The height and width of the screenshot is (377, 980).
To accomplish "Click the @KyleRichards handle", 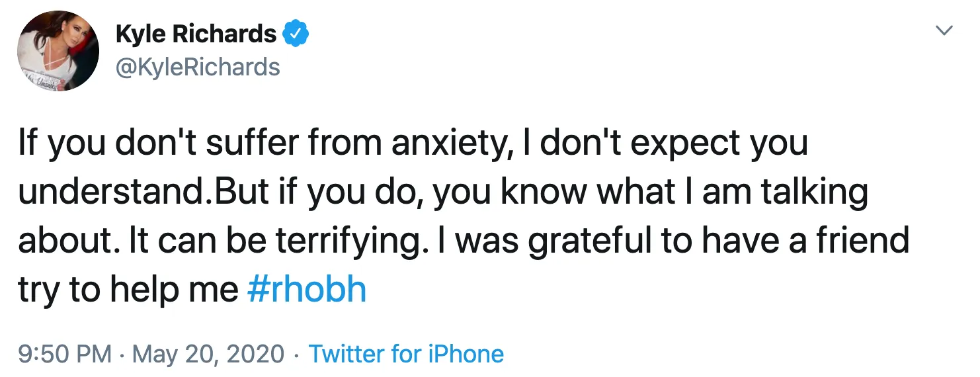I will 198,67.
